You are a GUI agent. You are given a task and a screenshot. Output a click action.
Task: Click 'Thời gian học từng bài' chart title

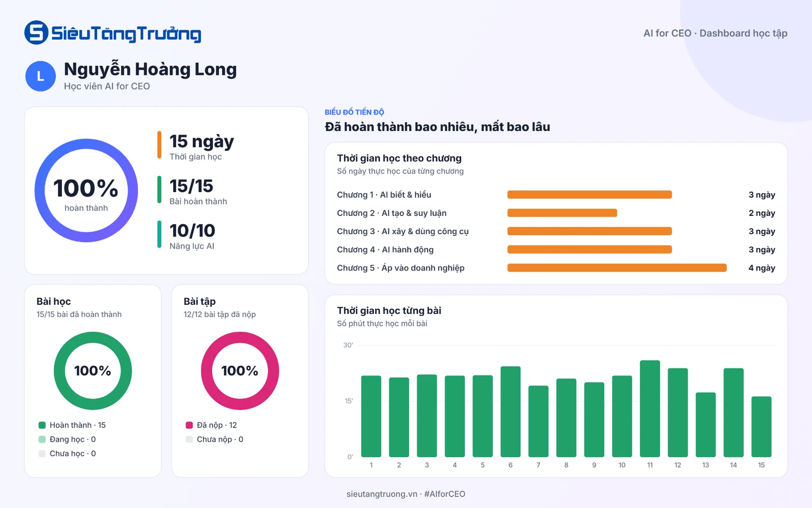tap(389, 310)
